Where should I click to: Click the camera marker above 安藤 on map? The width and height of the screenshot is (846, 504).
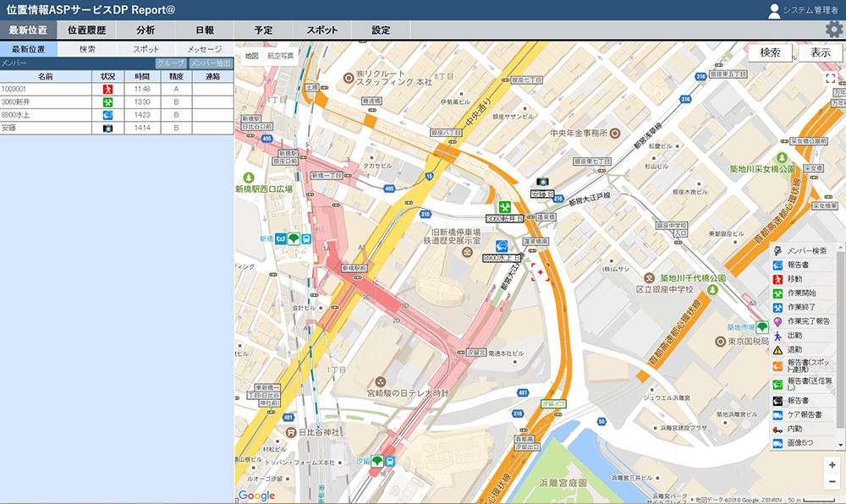click(542, 182)
